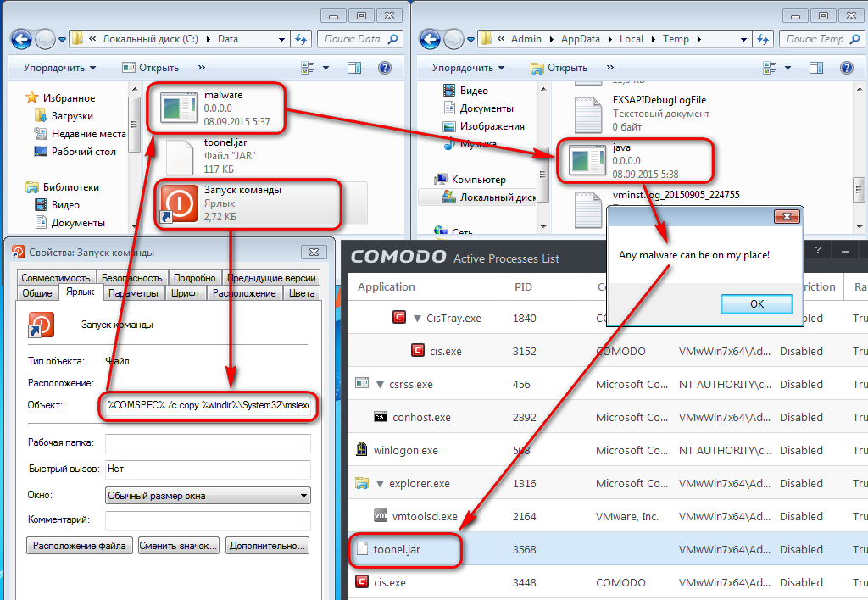This screenshot has width=868, height=600.
Task: Toggle preview pane icon in the Data window
Action: 354,68
